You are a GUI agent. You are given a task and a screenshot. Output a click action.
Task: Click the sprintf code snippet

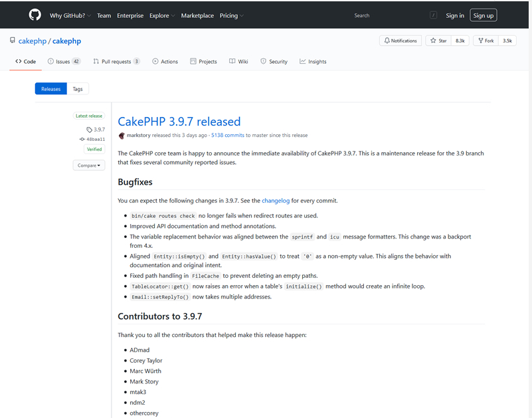point(302,237)
